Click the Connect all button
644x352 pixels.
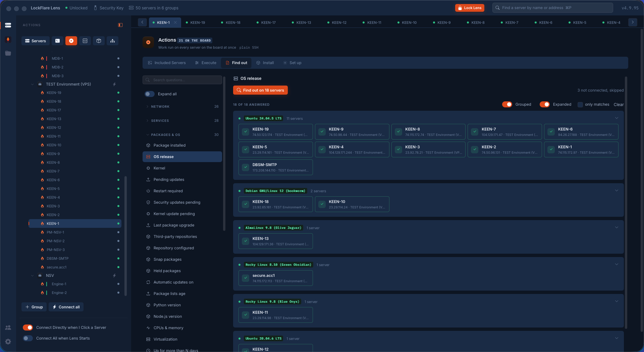[66, 307]
